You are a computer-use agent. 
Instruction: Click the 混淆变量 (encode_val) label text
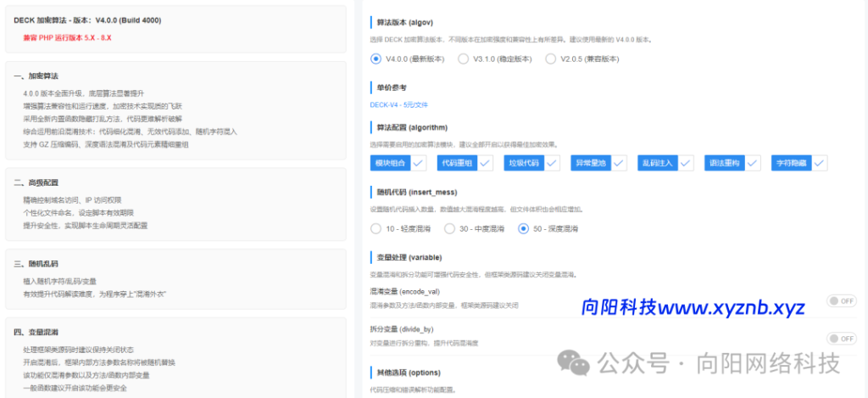[x=404, y=292]
